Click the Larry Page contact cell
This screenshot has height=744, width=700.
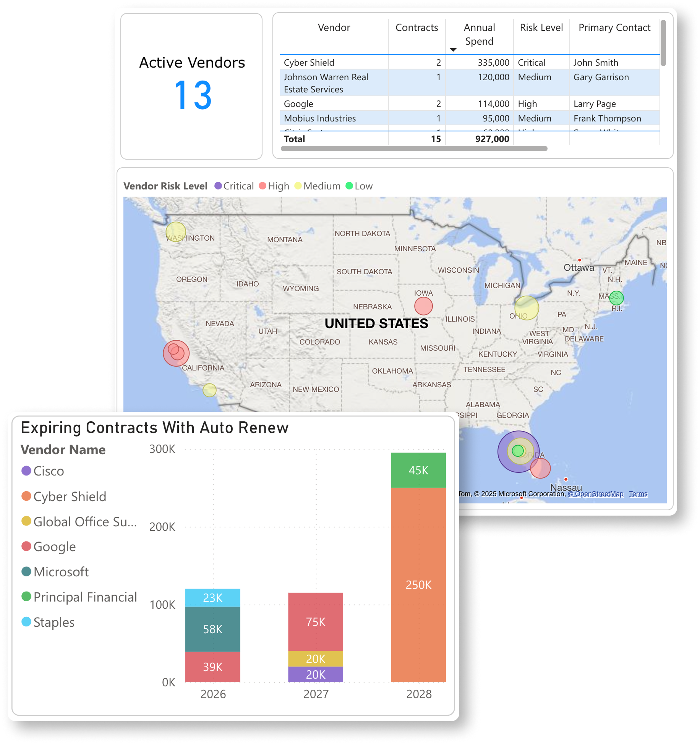coord(595,104)
